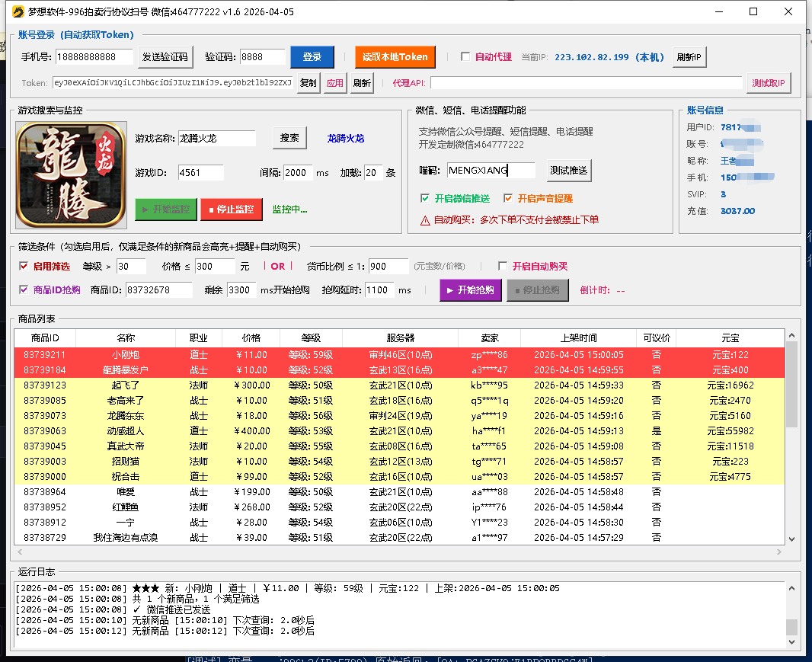The width and height of the screenshot is (812, 662).
Task: Toggle the 商品ID抢购 checkbox
Action: point(24,289)
